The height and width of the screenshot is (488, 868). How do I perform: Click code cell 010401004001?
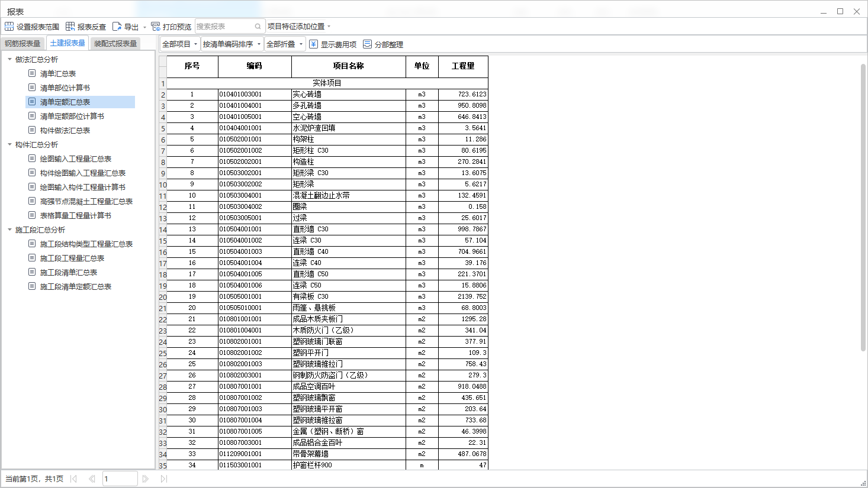(x=255, y=105)
